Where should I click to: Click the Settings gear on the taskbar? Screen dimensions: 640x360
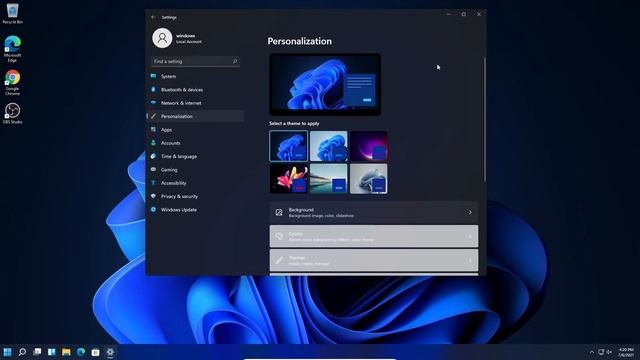[110, 352]
